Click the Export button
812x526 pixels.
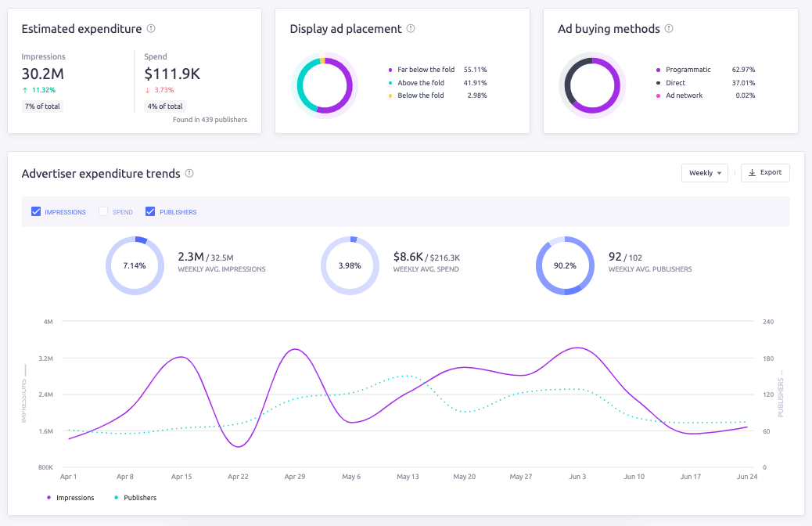765,173
